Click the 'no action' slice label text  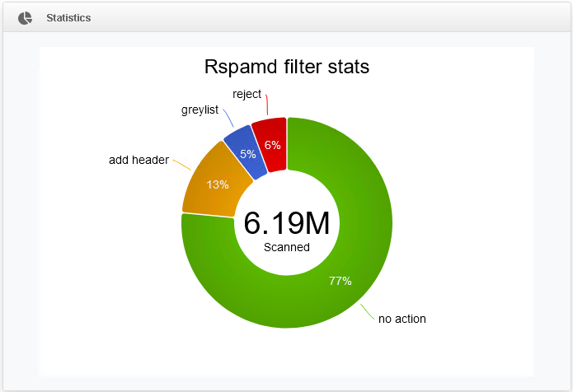tap(402, 319)
